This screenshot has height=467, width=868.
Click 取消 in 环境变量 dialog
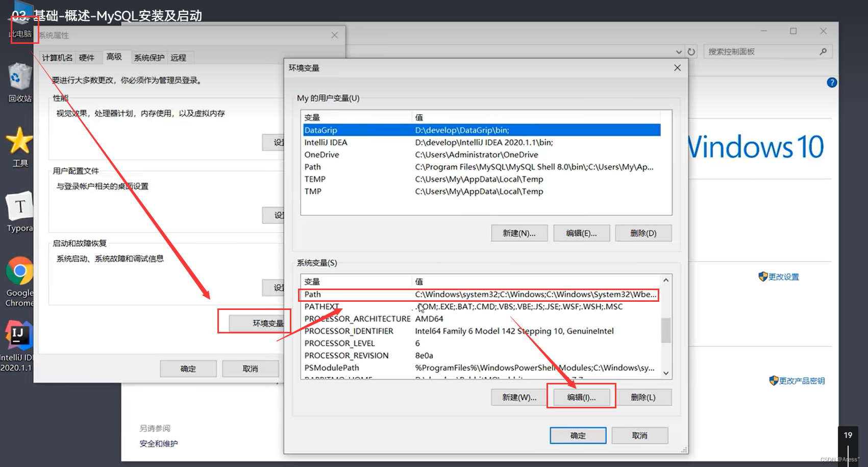640,435
